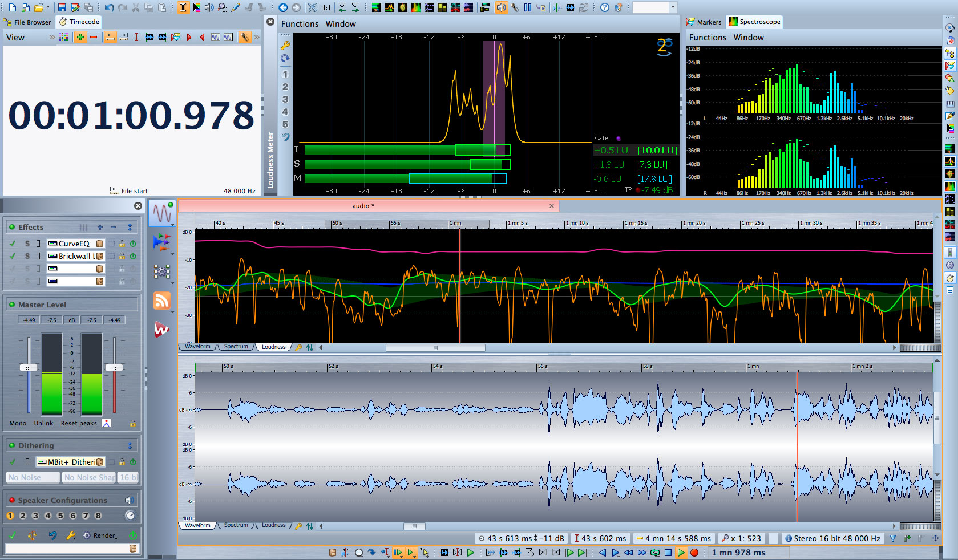Open the Podcast workspace RSS icon
This screenshot has height=560, width=958.
162,301
